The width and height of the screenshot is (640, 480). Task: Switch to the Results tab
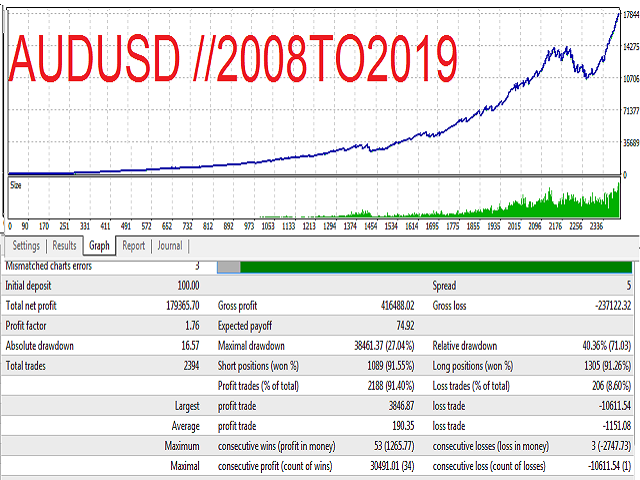point(64,246)
